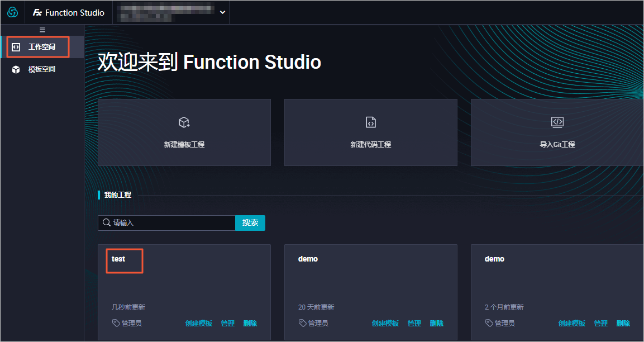The height and width of the screenshot is (342, 644).
Task: Open 工作空间 in the sidebar
Action: point(42,47)
